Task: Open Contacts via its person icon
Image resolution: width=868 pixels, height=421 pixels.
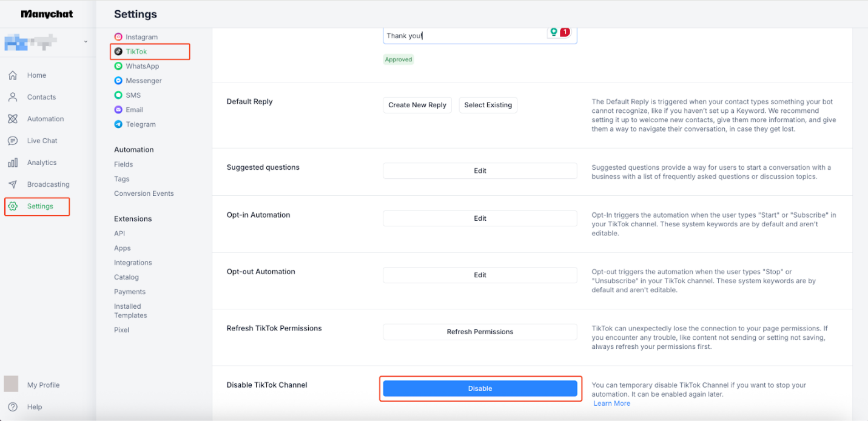Action: pos(12,97)
